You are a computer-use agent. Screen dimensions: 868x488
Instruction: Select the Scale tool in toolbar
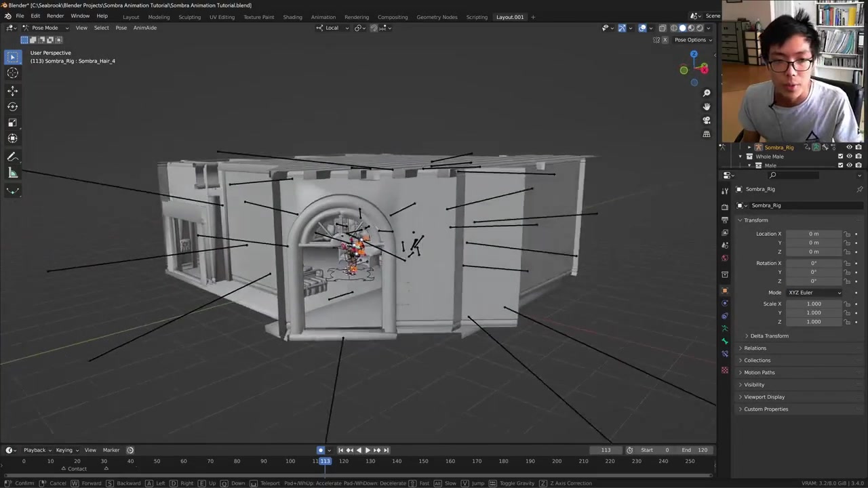pos(12,123)
